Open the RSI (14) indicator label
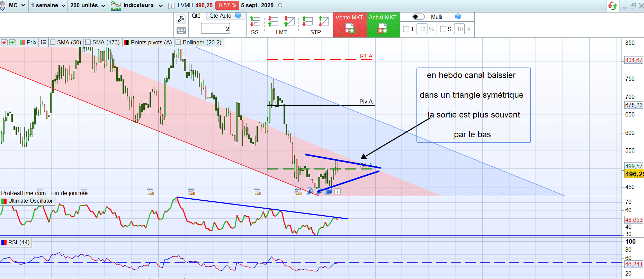This screenshot has width=644, height=279. point(19,243)
